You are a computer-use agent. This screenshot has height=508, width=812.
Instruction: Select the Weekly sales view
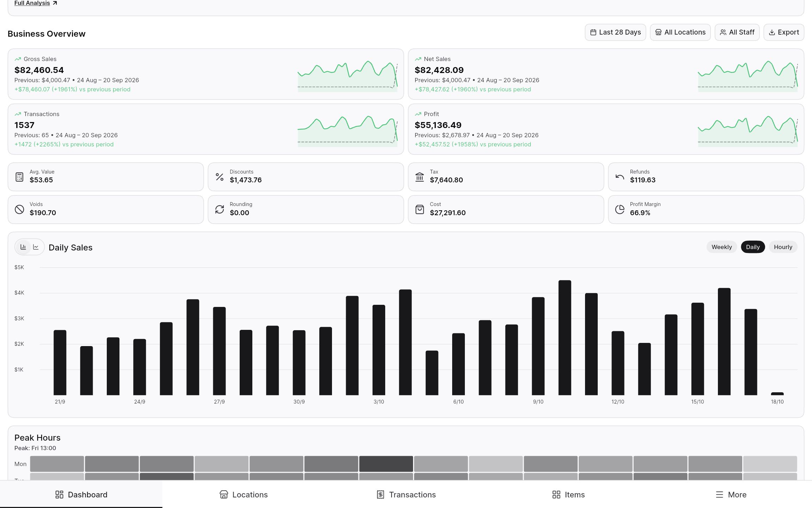[x=721, y=247]
